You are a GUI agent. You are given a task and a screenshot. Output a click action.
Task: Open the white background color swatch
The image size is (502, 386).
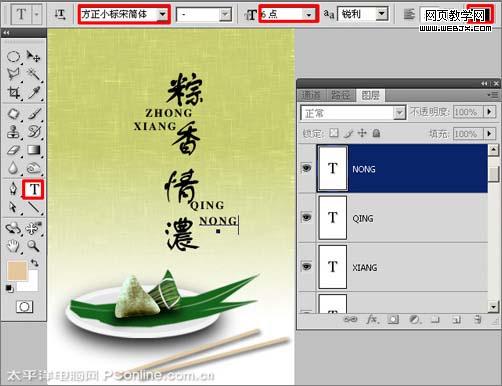(32, 284)
